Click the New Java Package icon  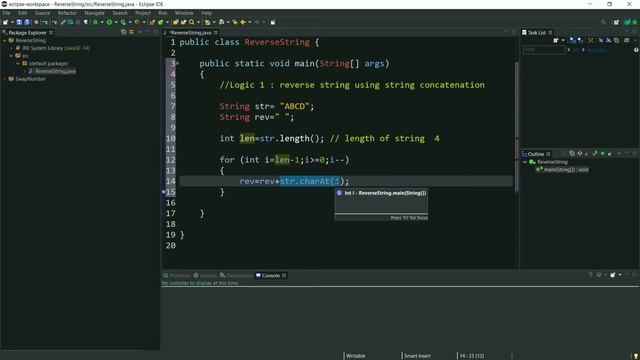[x=151, y=22]
